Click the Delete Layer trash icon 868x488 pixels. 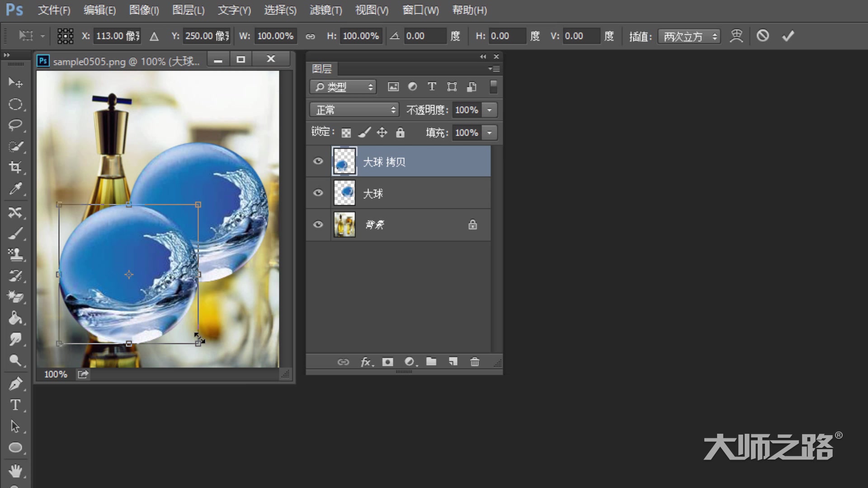(475, 362)
